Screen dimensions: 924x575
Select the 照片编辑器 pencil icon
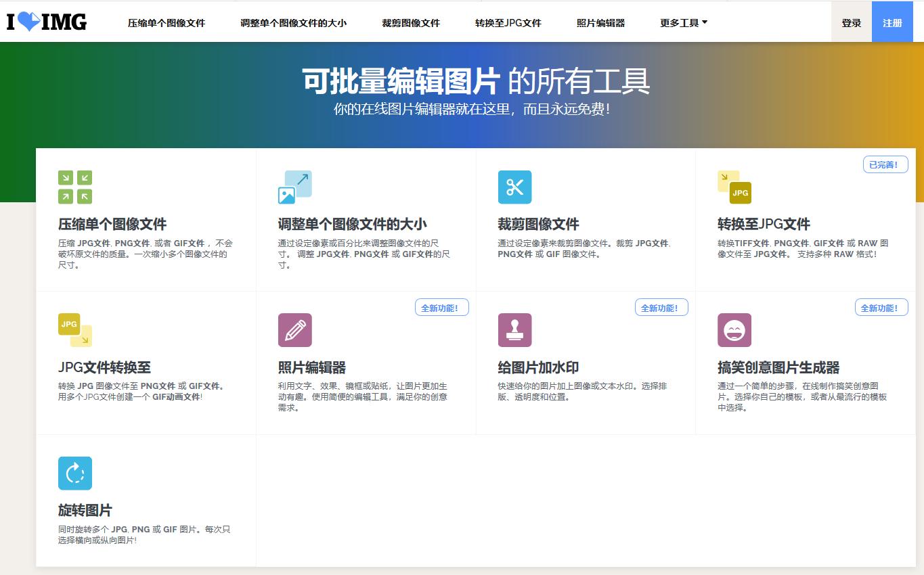click(294, 330)
